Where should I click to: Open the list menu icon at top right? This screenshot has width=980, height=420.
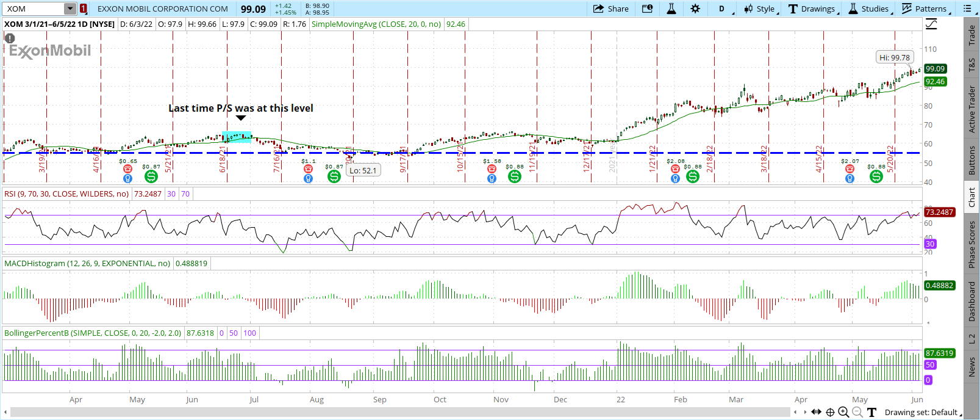tap(967, 9)
